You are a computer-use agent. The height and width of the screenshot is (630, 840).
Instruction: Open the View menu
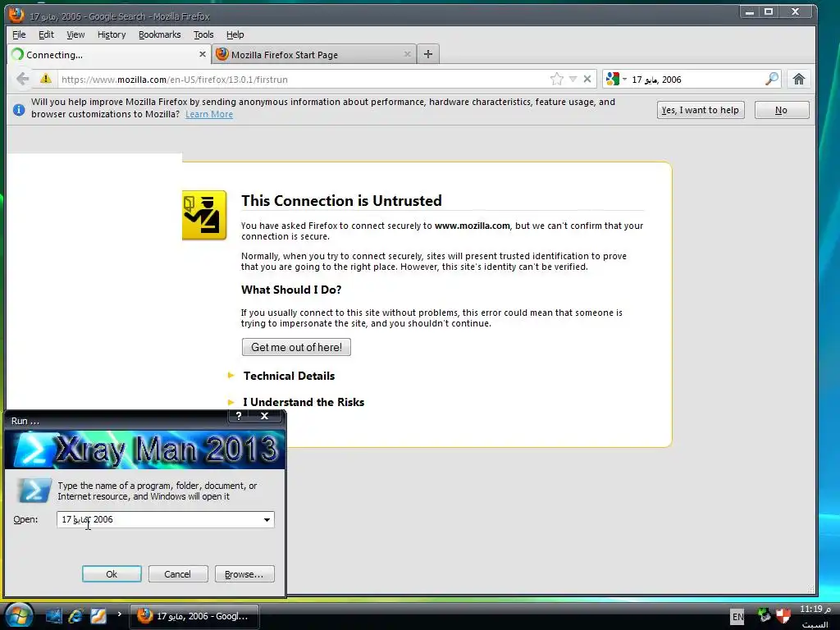75,34
